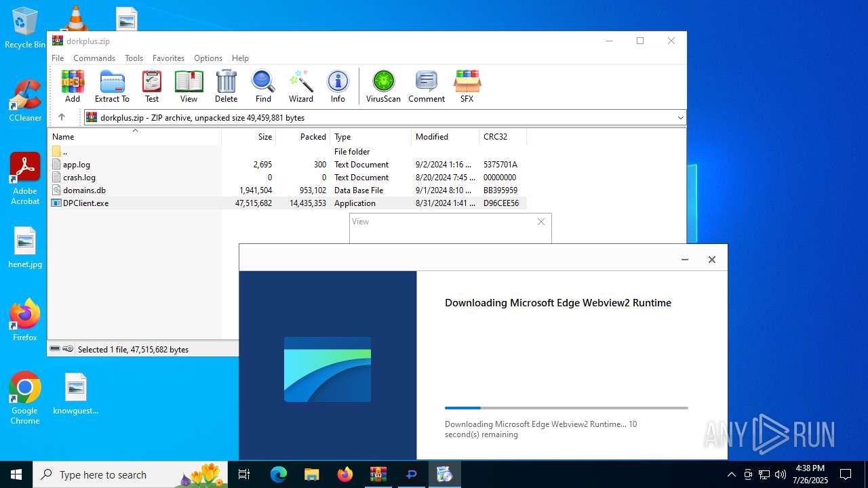The image size is (868, 488).
Task: Sort by the Packed column header
Action: coord(303,137)
